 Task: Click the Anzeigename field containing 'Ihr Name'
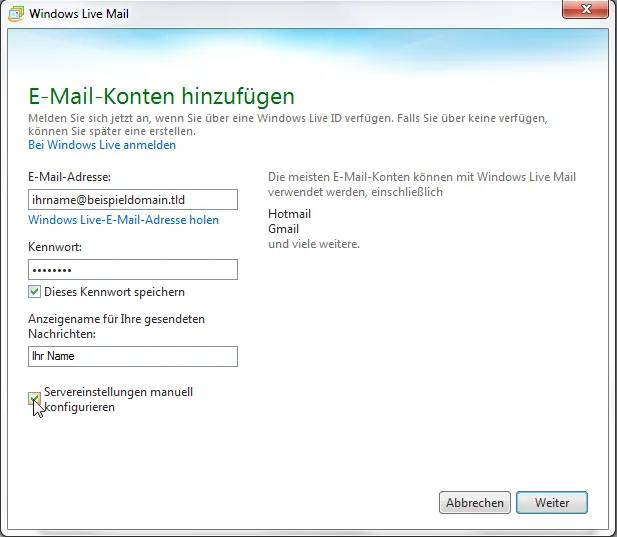pos(133,356)
